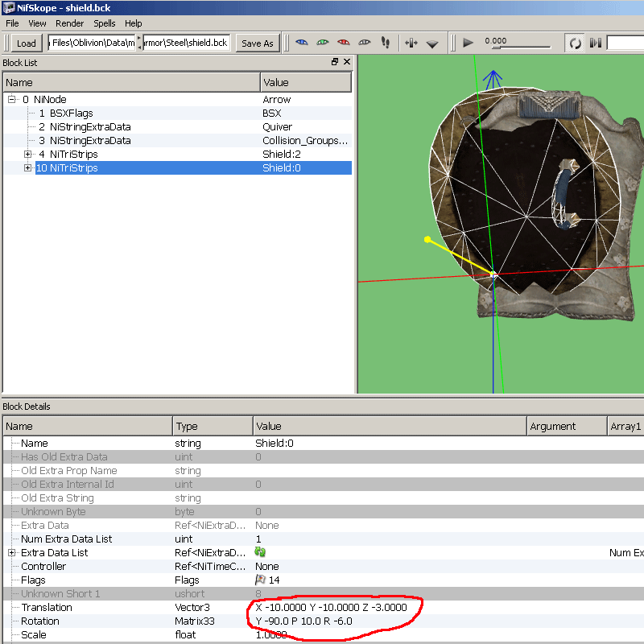Click the Load button
The image size is (644, 644).
click(27, 43)
